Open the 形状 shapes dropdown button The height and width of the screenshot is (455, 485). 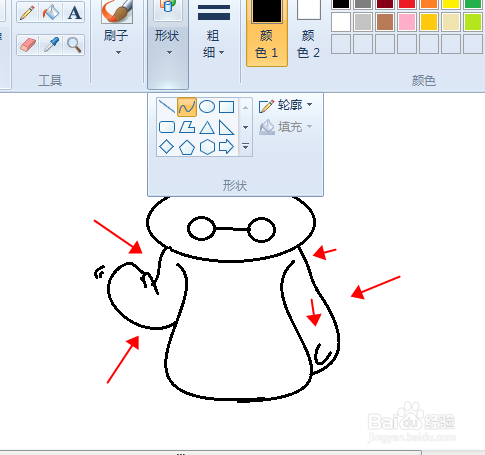point(168,44)
